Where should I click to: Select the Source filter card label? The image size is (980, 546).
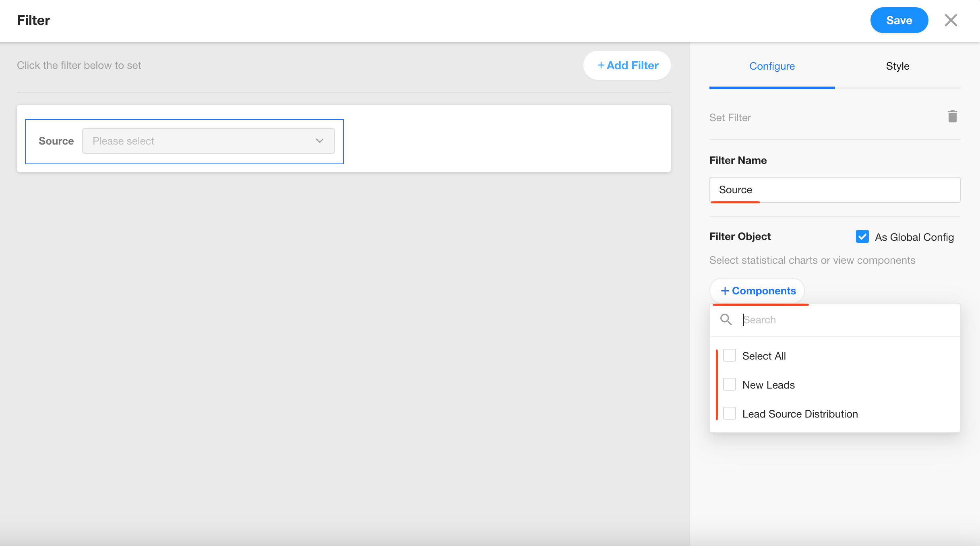pyautogui.click(x=56, y=141)
